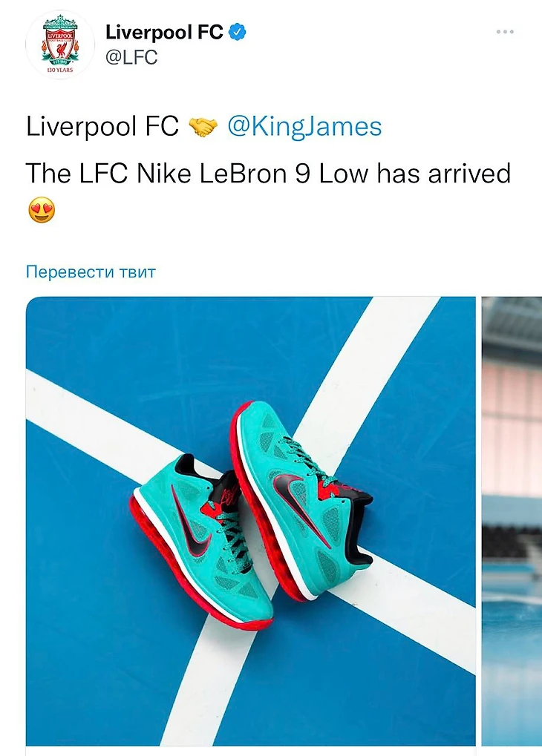Click the blue verified badge checkmark

237,33
